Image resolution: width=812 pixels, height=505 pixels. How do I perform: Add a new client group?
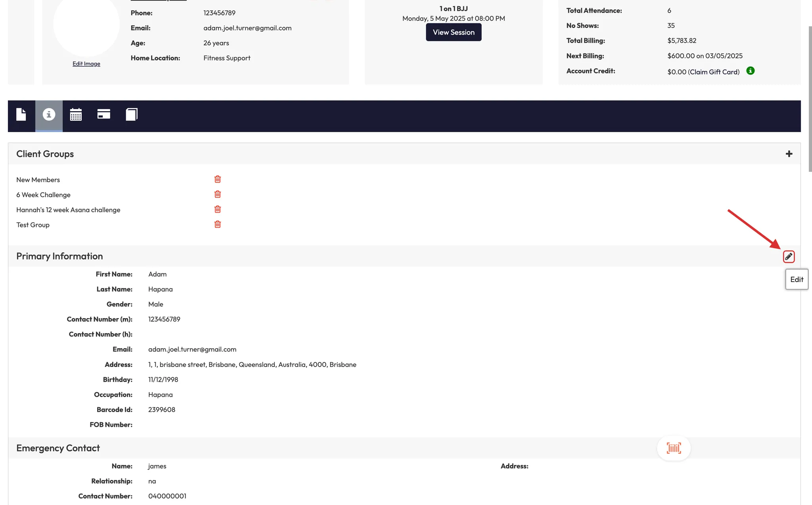click(x=789, y=154)
